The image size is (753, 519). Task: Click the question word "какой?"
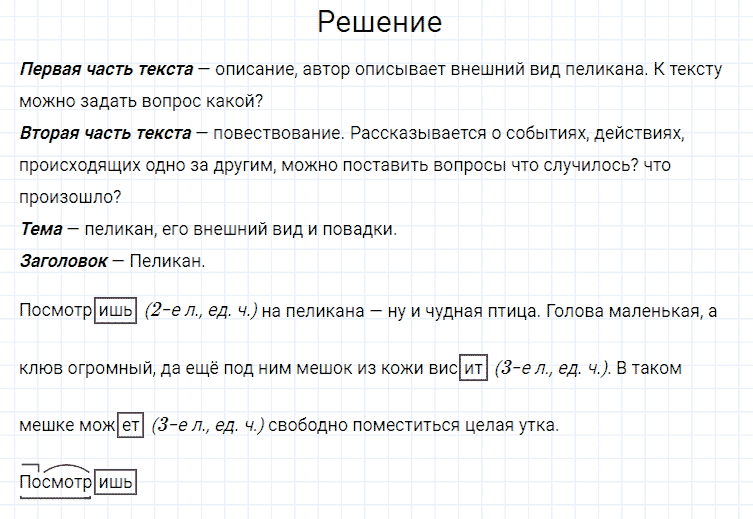coord(241,101)
